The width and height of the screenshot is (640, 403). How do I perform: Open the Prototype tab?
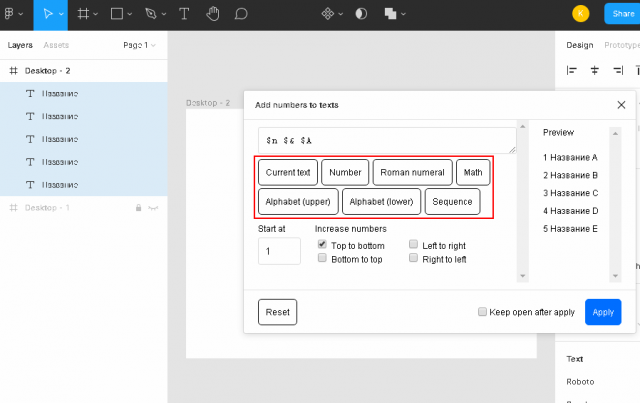[618, 45]
